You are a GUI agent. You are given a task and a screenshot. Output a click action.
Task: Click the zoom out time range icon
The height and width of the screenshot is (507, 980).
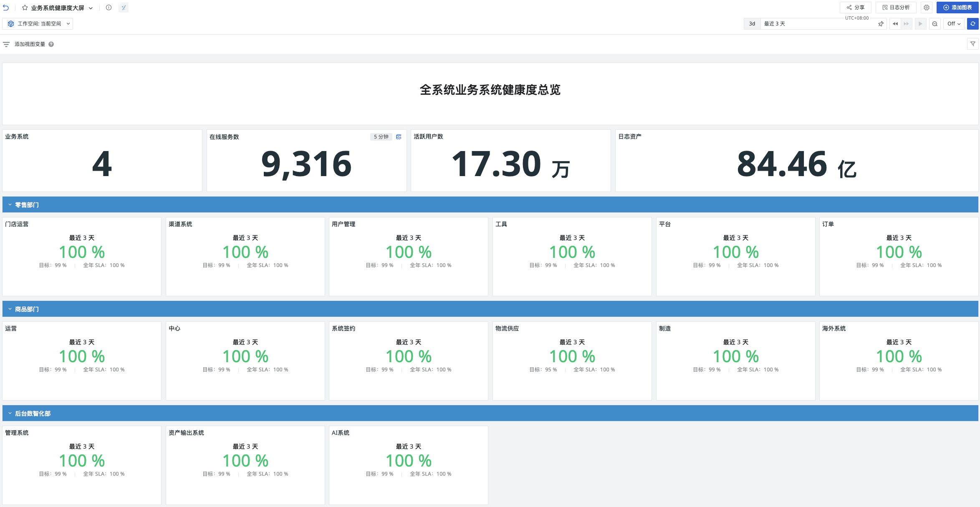click(935, 24)
